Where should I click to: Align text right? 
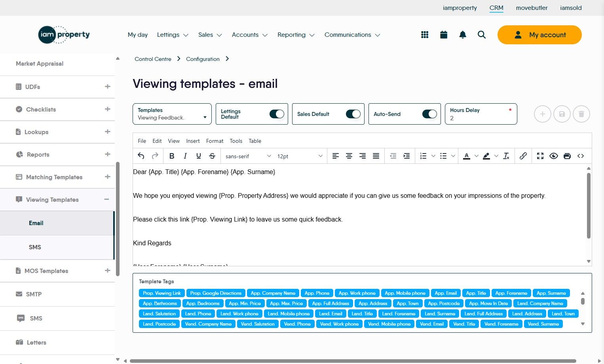pyautogui.click(x=363, y=156)
